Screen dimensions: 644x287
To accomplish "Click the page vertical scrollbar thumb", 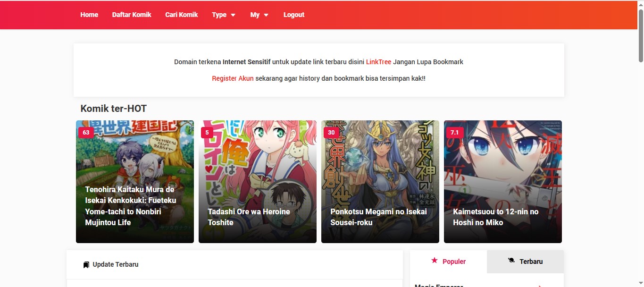I will pyautogui.click(x=640, y=35).
